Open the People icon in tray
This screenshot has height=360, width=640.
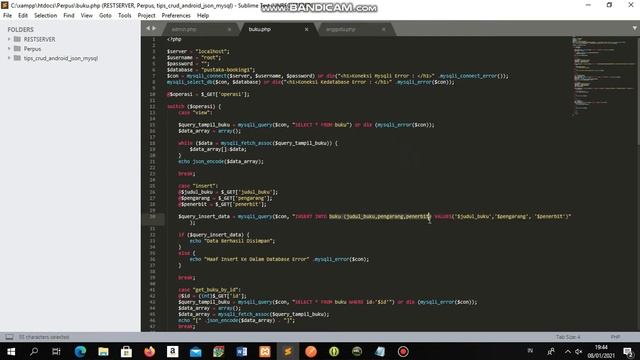(x=551, y=351)
